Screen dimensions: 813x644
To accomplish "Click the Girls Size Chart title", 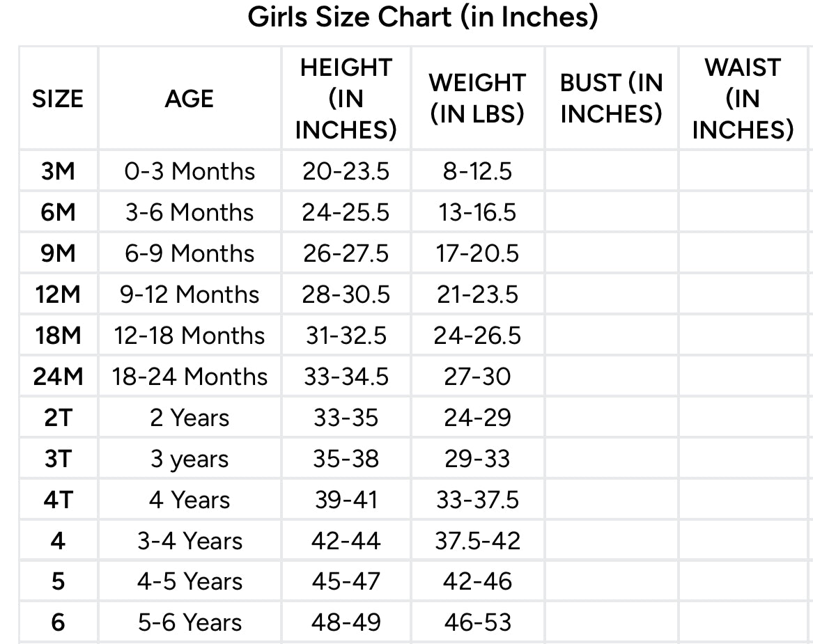I will 423,17.
